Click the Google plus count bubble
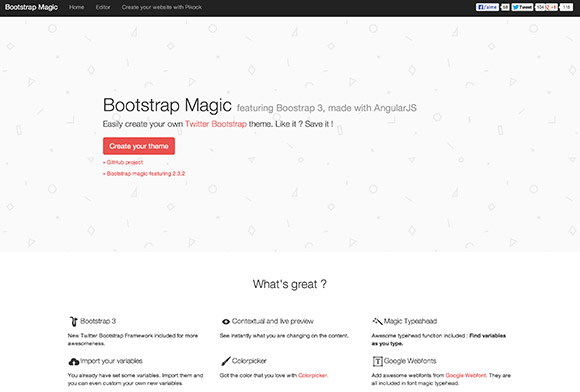Viewport: 580px width, 392px height. [566, 7]
